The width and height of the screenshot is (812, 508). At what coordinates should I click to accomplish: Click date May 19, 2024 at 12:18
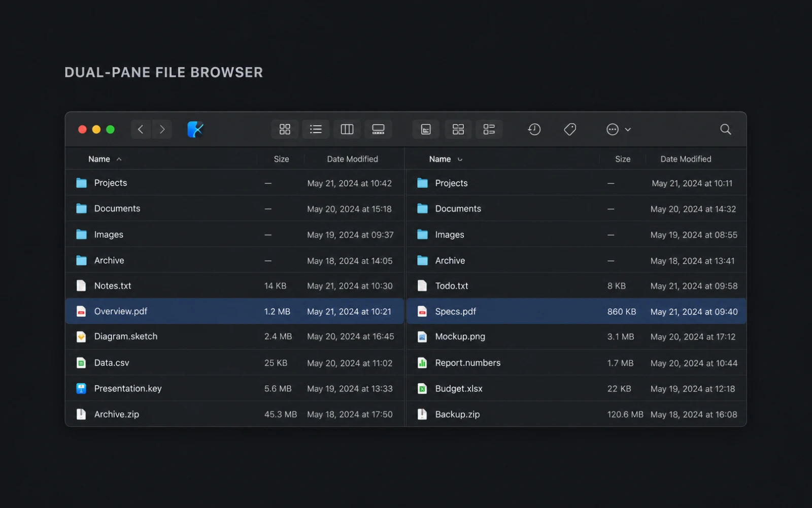pos(693,389)
